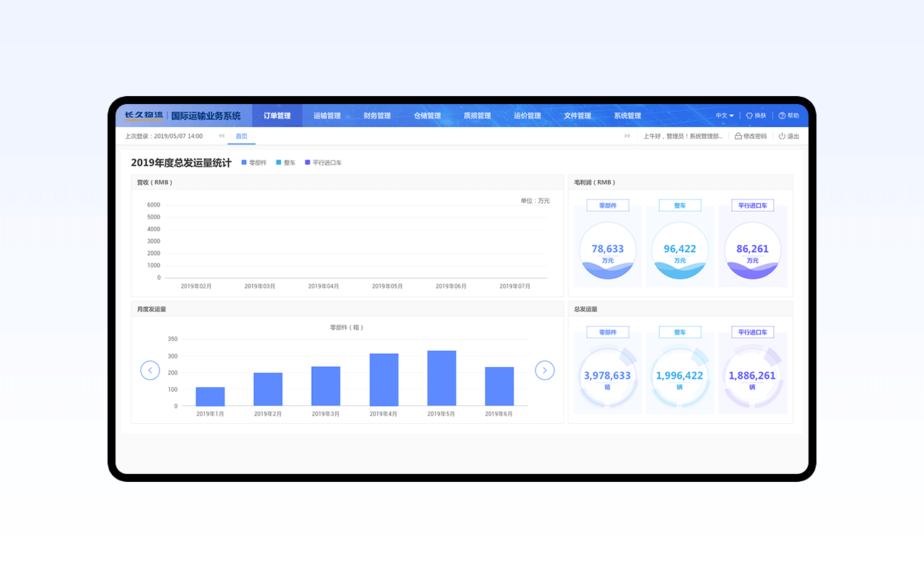Open the 订单管理 menu

pyautogui.click(x=277, y=116)
